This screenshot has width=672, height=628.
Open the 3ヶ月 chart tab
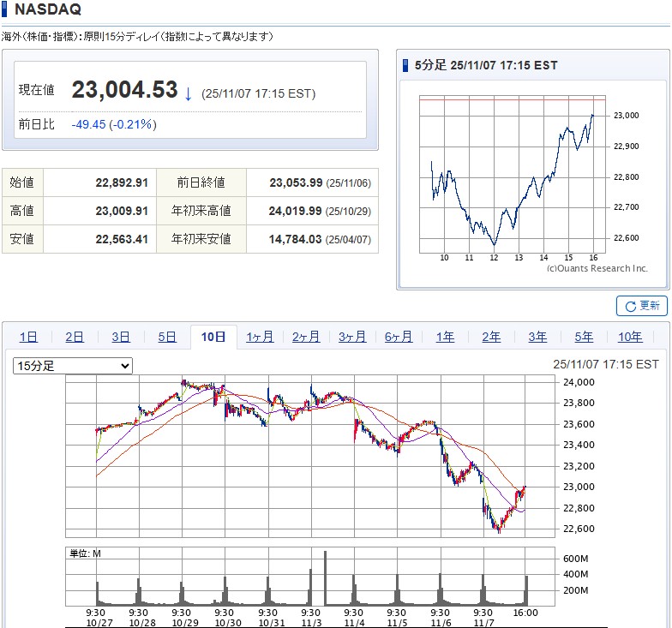(x=352, y=337)
